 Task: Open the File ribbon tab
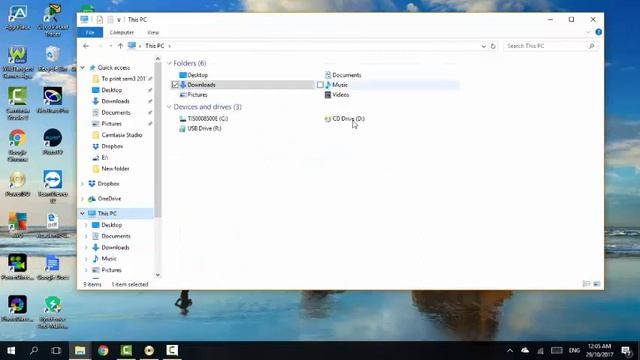coord(90,33)
